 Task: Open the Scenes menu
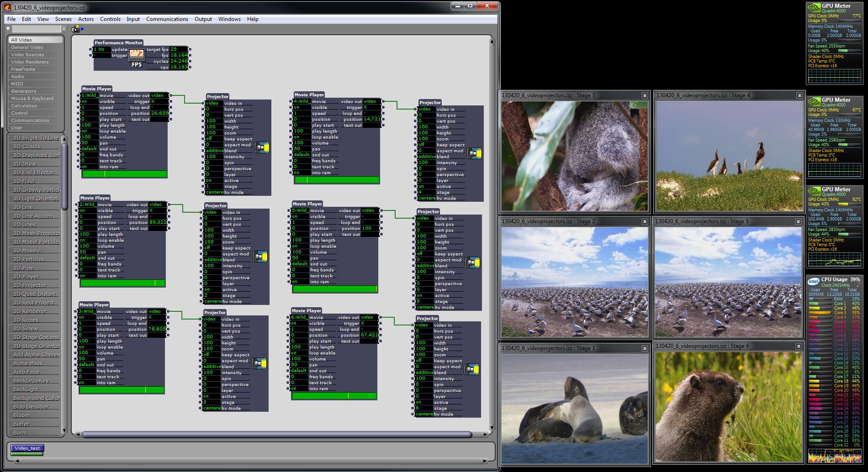[64, 19]
